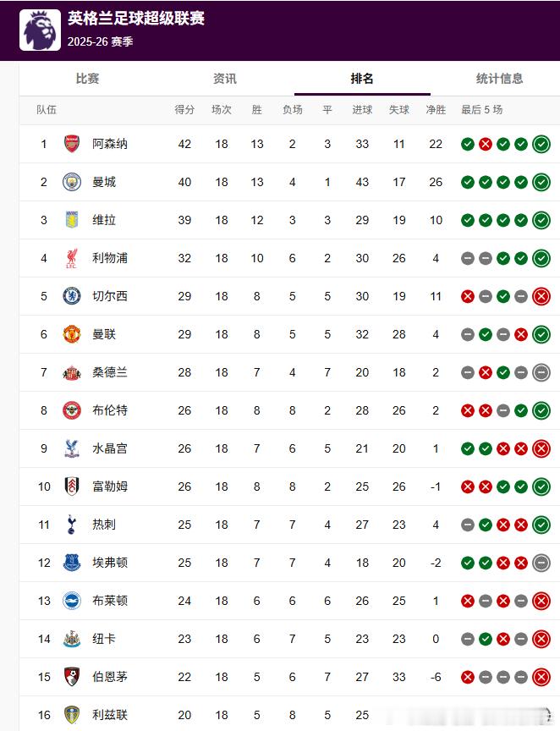This screenshot has height=731, width=560.
Task: Open the 资讯 tab
Action: (x=224, y=79)
